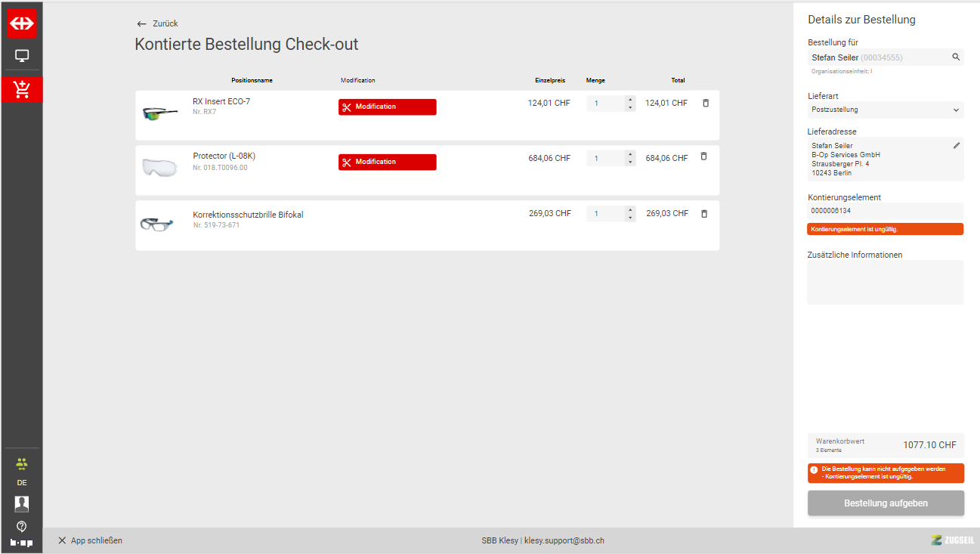Decrease quantity of Protector (L-08K)
The width and height of the screenshot is (980, 554).
[x=630, y=162]
